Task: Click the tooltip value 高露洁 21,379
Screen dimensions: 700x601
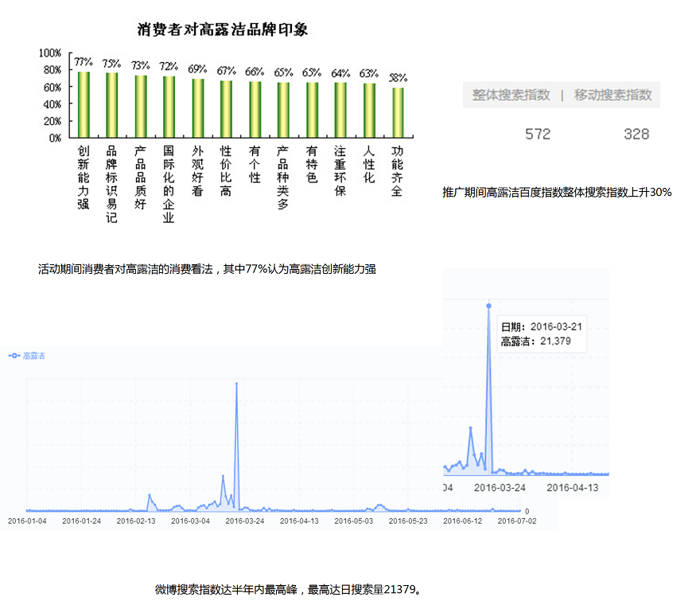Action: click(535, 341)
